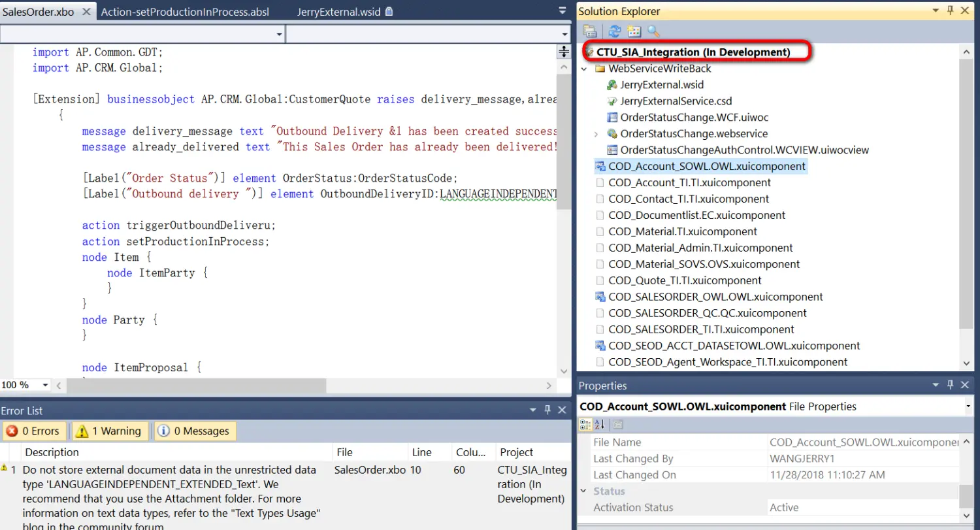The height and width of the screenshot is (530, 980).
Task: Switch to the SalesOrder.xbo tab
Action: [39, 12]
